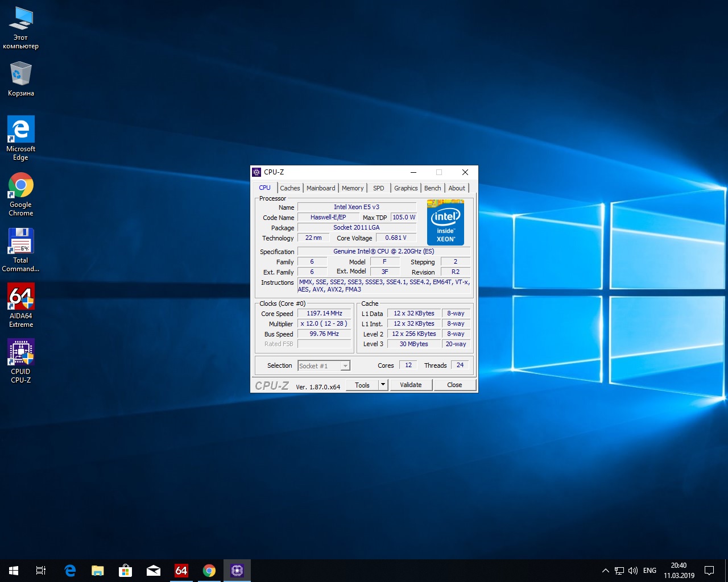The width and height of the screenshot is (728, 582).
Task: Click the ENG language indicator
Action: click(650, 571)
